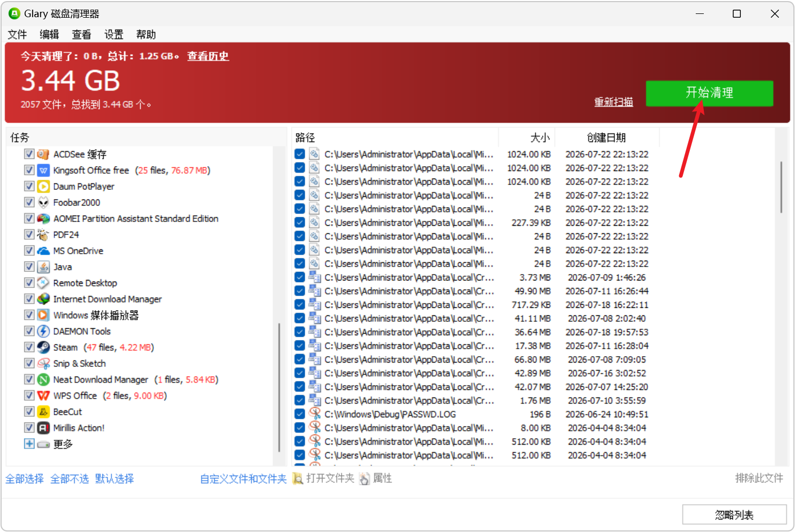This screenshot has width=795, height=532.
Task: Select the C:\Windows\Debug\PASSWD.LOG row
Action: pyautogui.click(x=475, y=414)
